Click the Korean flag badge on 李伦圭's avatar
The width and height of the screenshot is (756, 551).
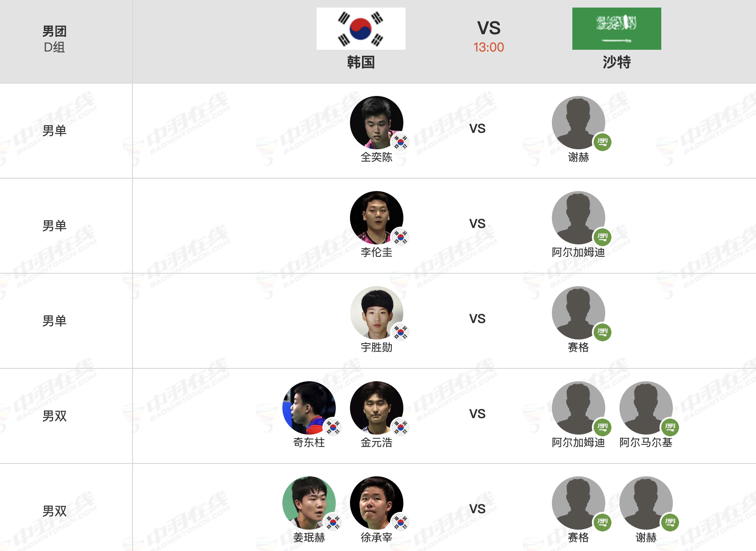(x=401, y=237)
